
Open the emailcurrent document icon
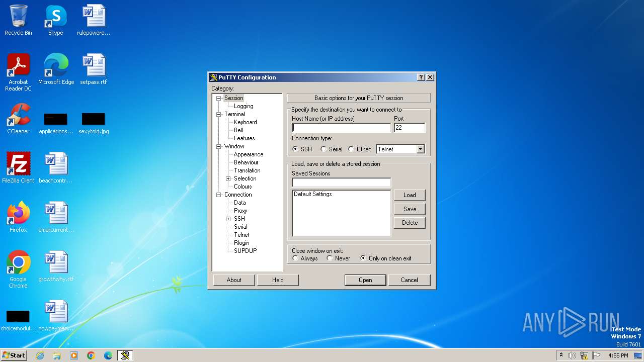click(56, 217)
